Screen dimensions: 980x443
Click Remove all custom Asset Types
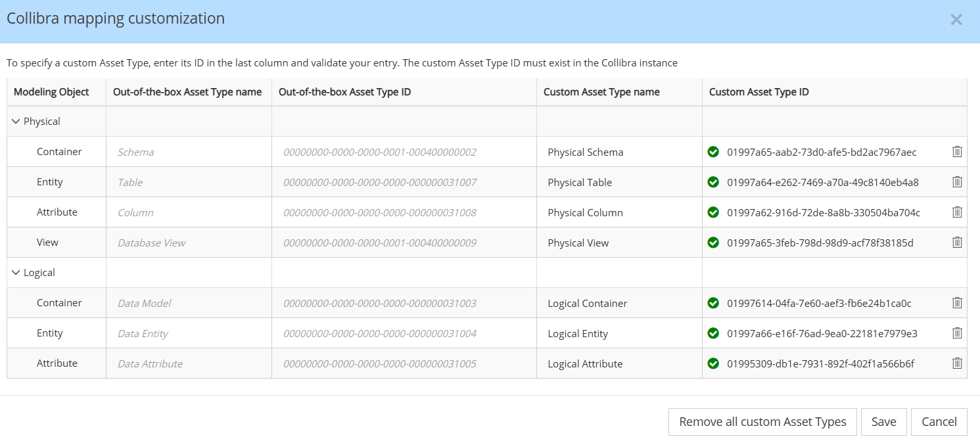pos(762,421)
